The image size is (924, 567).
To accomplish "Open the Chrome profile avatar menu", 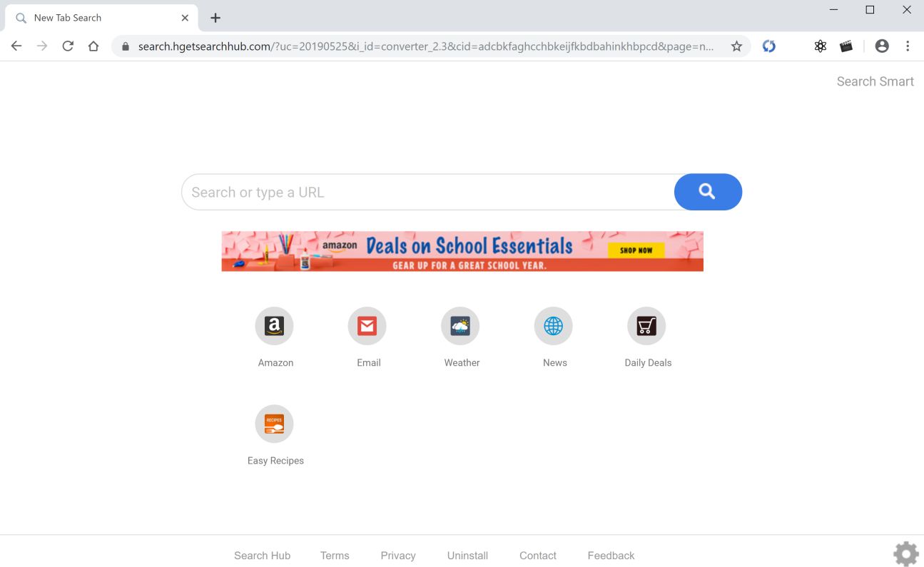I will click(x=882, y=46).
